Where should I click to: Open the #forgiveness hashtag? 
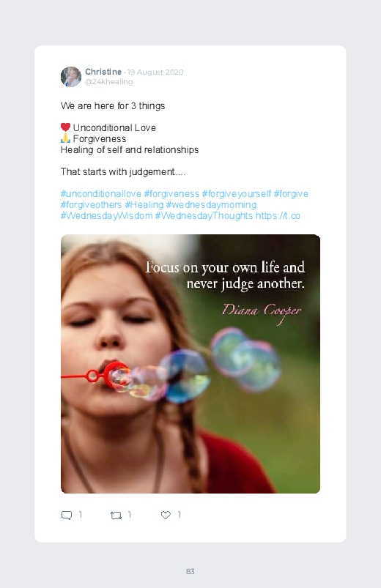click(171, 194)
